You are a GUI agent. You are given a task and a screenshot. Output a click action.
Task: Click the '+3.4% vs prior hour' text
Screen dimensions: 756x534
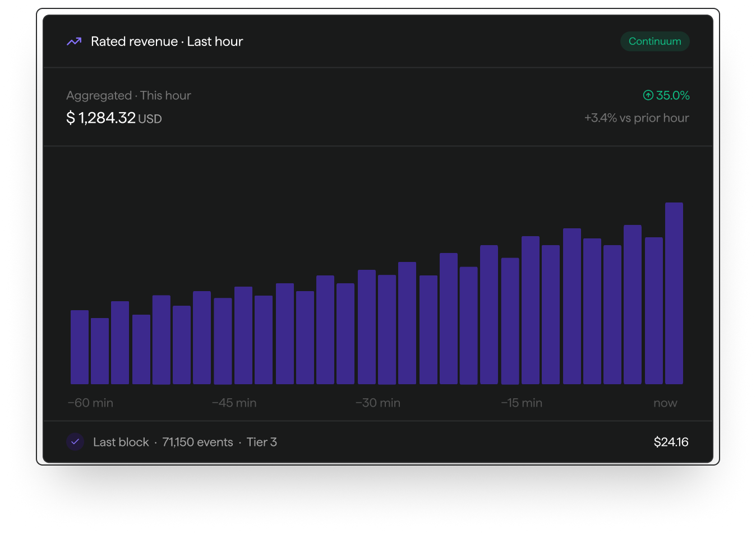click(x=637, y=118)
